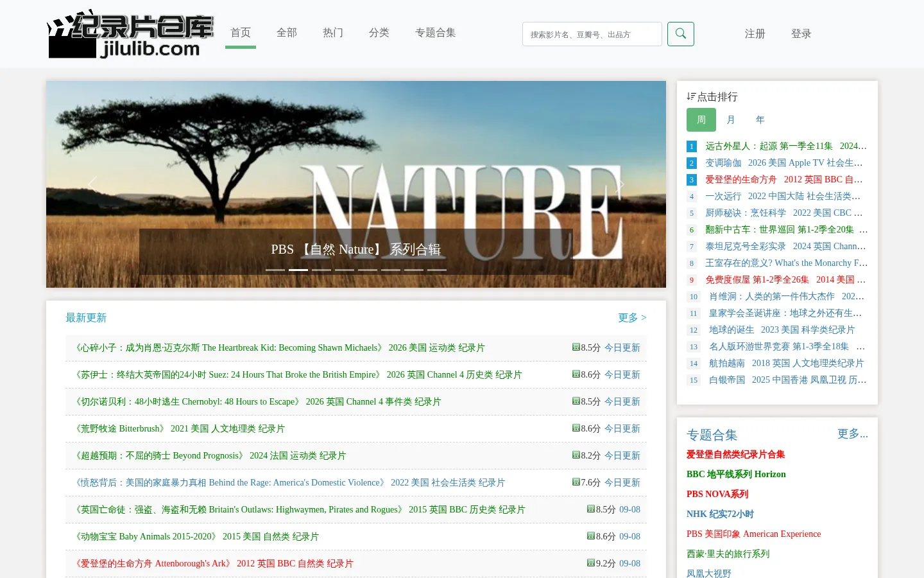924x578 pixels.
Task: Open PBS NOVA系列 collection
Action: [717, 495]
